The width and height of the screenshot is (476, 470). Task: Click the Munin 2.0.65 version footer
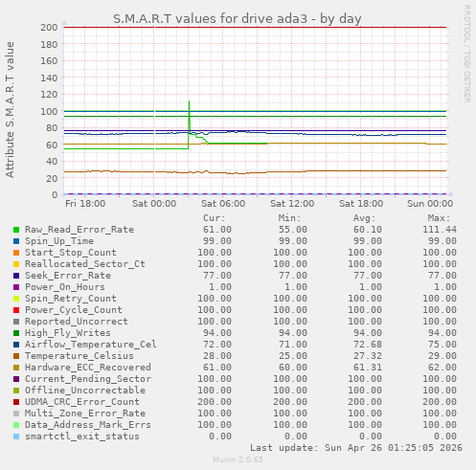click(238, 459)
